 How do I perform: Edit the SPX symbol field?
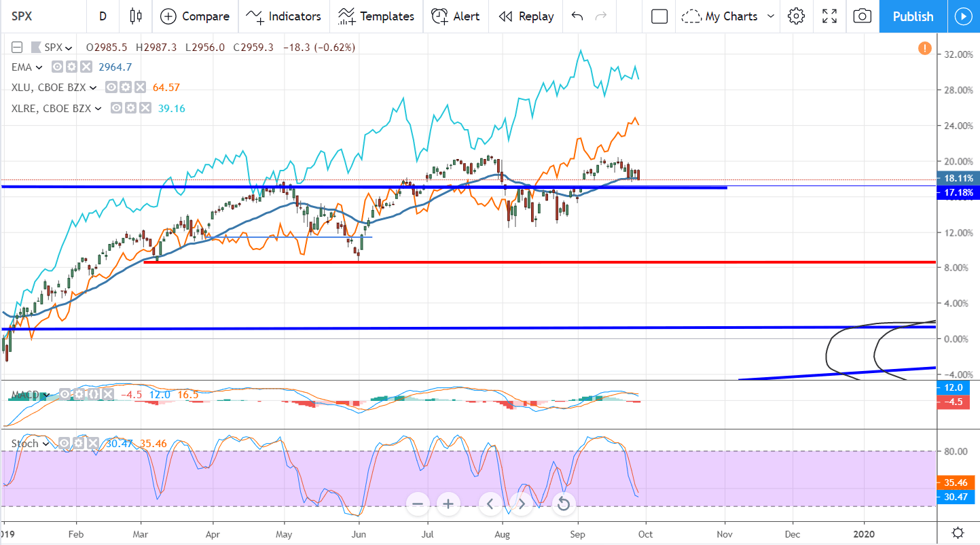pos(42,16)
